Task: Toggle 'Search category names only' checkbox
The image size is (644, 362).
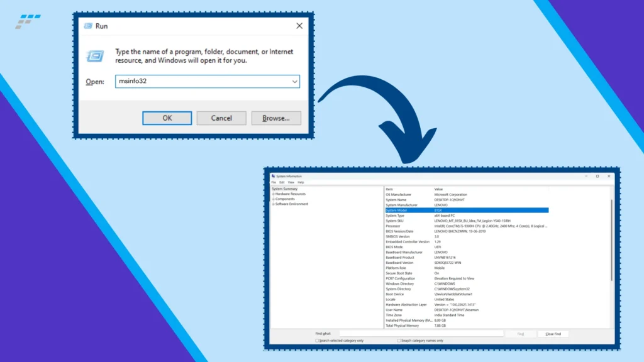Action: click(x=399, y=341)
